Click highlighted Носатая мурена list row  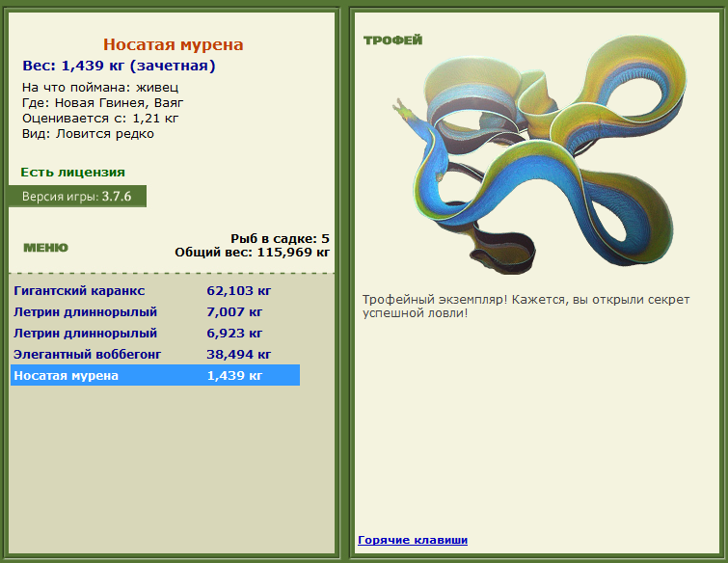click(155, 375)
